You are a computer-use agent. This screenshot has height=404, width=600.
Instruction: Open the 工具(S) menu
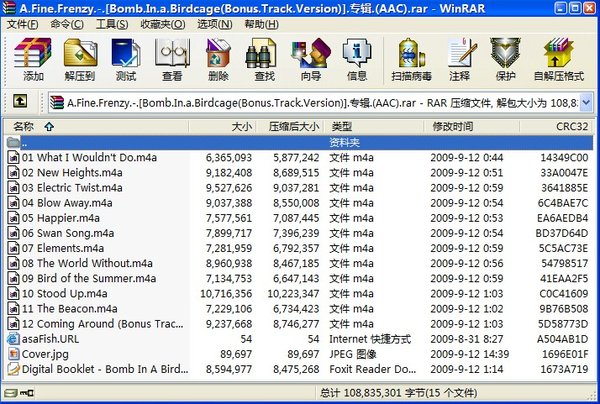pyautogui.click(x=112, y=24)
